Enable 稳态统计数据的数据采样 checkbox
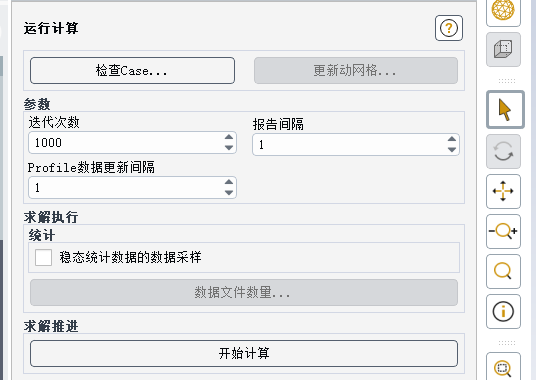This screenshot has width=536, height=380. pyautogui.click(x=43, y=257)
